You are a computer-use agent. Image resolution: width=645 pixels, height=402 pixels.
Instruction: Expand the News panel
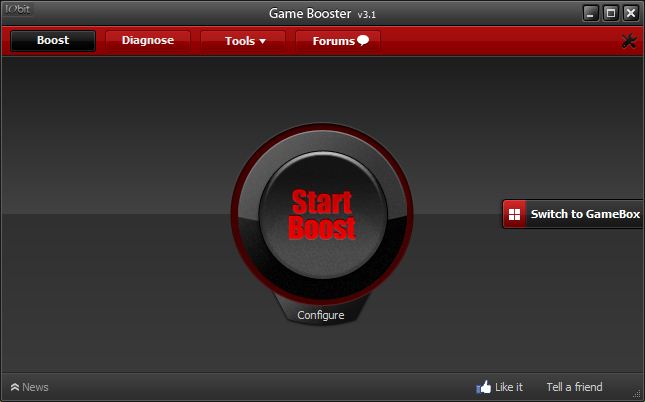29,387
